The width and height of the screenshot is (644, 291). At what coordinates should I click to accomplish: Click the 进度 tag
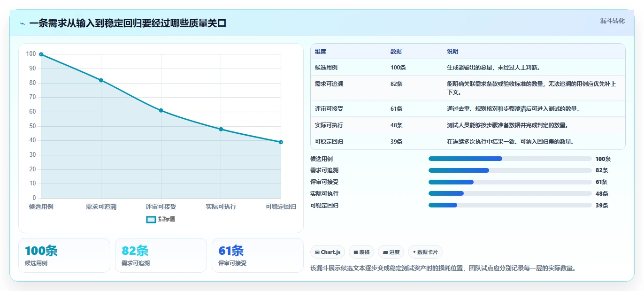coord(391,252)
